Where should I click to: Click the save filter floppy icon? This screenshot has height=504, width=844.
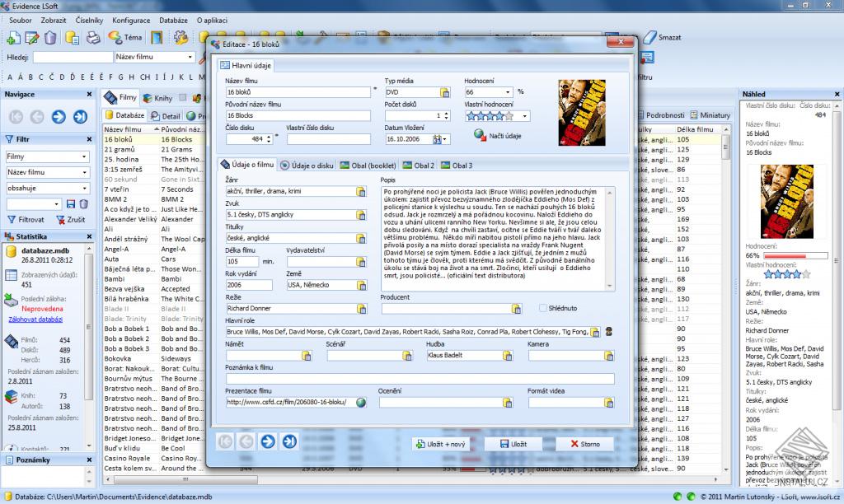(71, 204)
